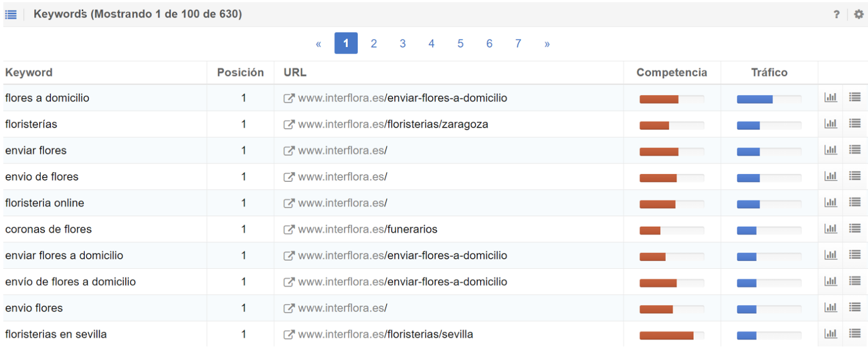
Task: Open list details icon for 'floristerías' row
Action: (854, 124)
